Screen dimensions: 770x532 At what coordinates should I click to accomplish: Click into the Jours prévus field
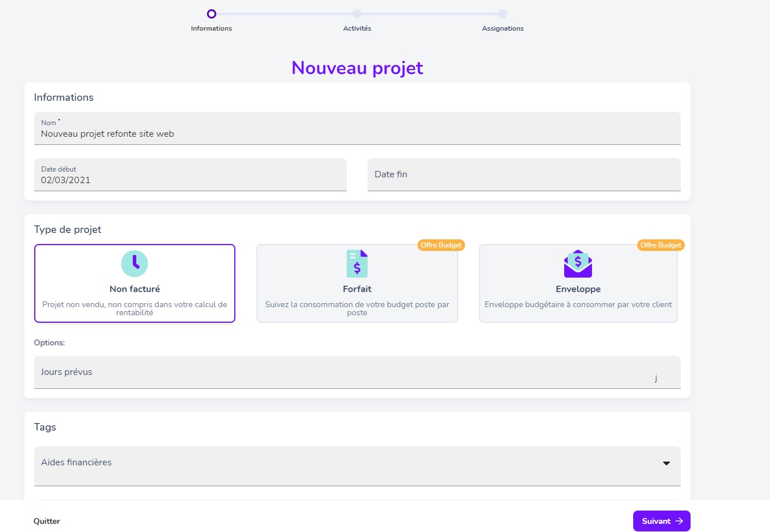point(342,373)
